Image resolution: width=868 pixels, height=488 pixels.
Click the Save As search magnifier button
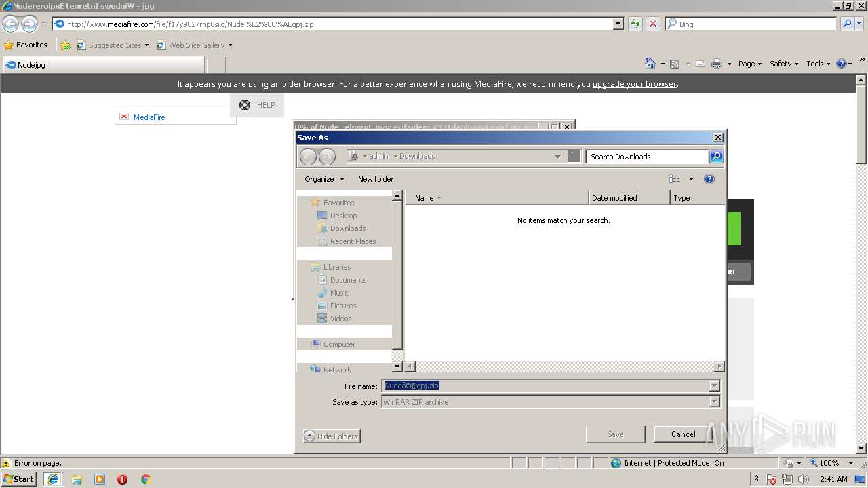(x=716, y=157)
